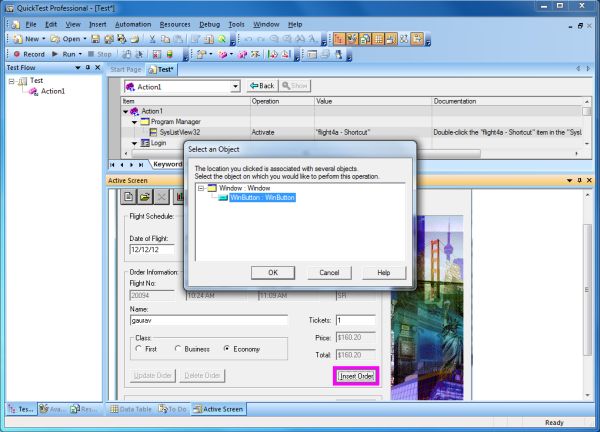This screenshot has height=432, width=600.
Task: Click the Name field containing gaurav
Action: click(209, 321)
